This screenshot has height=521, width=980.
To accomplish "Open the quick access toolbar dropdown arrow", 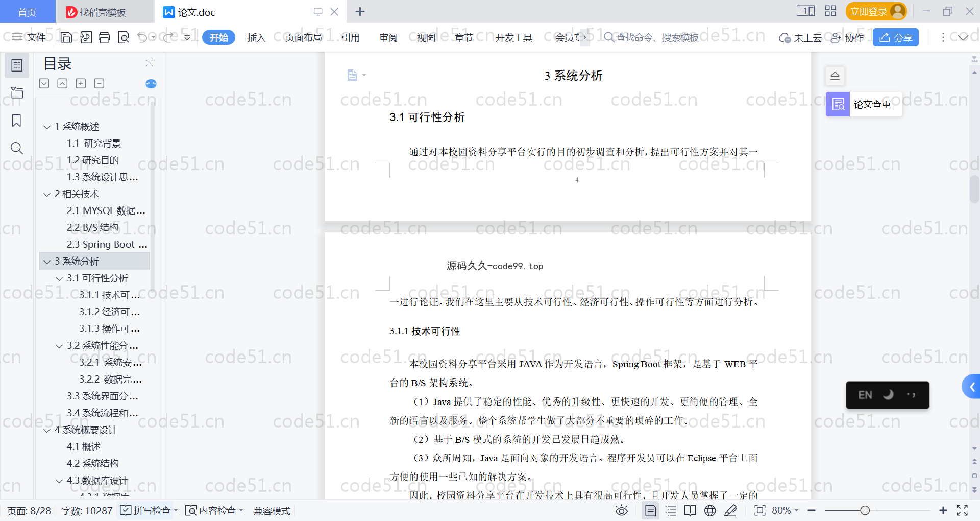I will pos(187,37).
